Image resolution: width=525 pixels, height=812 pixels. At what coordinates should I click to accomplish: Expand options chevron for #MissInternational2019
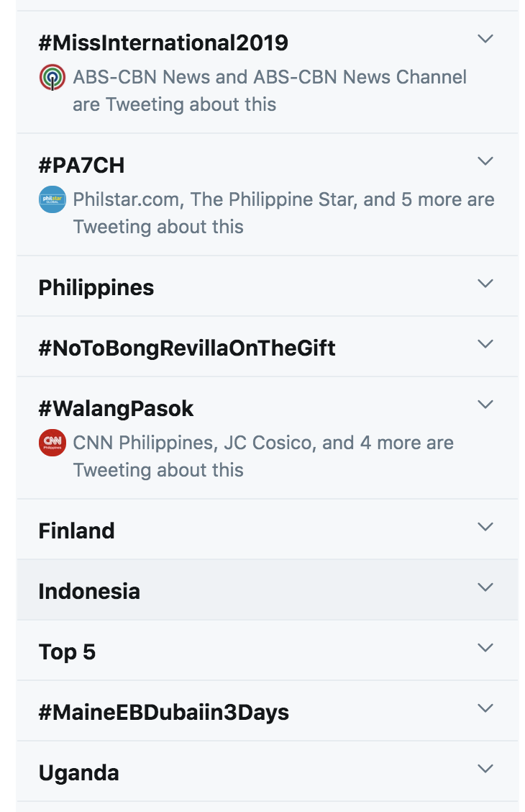pyautogui.click(x=485, y=39)
